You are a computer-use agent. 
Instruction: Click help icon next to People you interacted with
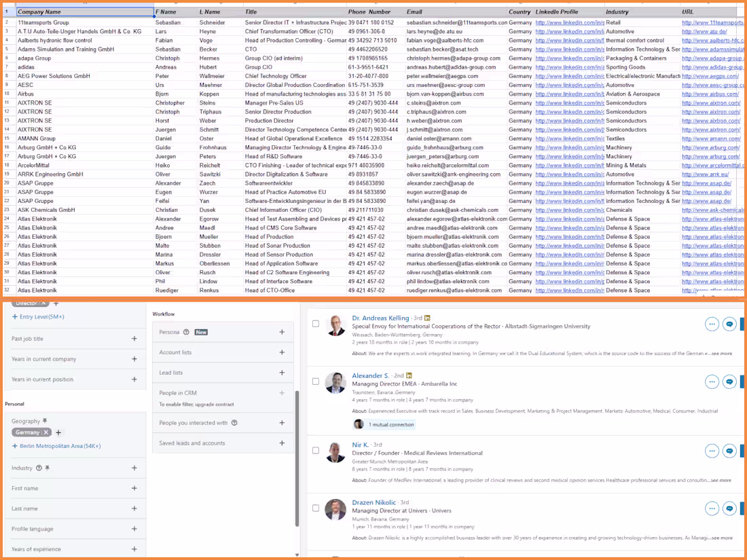[235, 423]
